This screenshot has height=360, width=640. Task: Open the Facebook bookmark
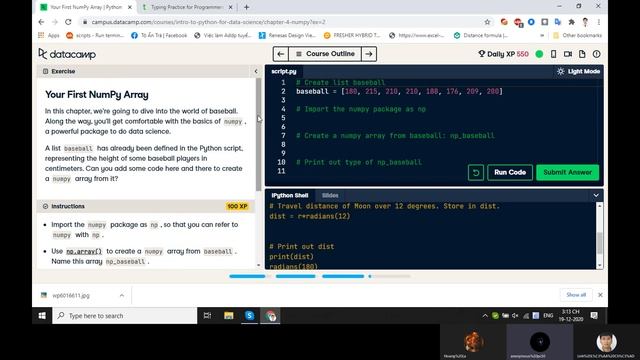tap(159, 36)
